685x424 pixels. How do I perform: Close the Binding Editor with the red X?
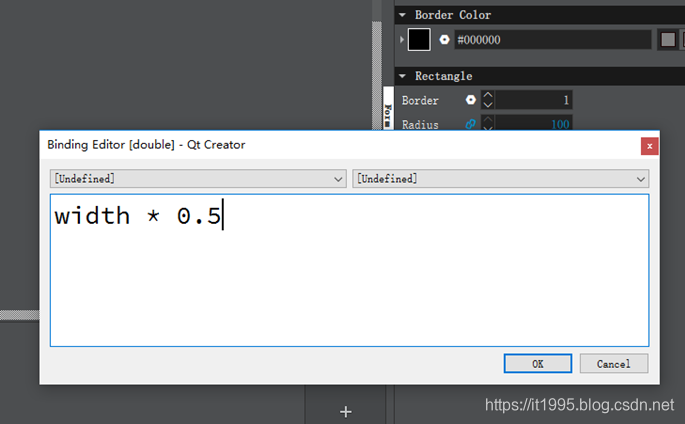click(650, 146)
